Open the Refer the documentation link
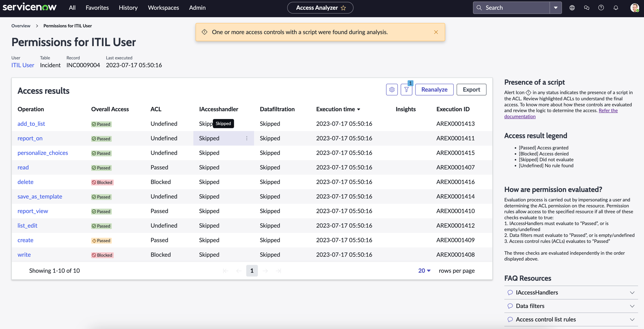644x329 pixels. tap(561, 114)
